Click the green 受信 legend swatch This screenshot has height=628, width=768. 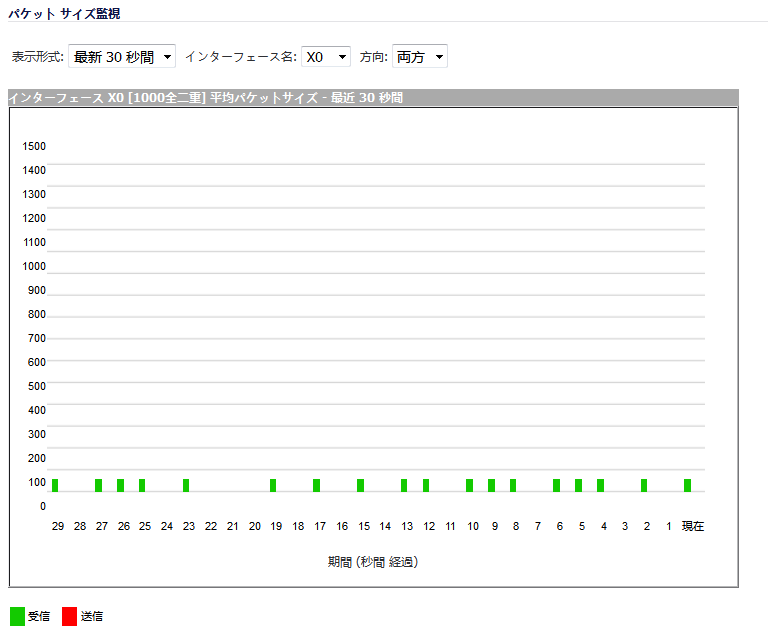tap(17, 616)
